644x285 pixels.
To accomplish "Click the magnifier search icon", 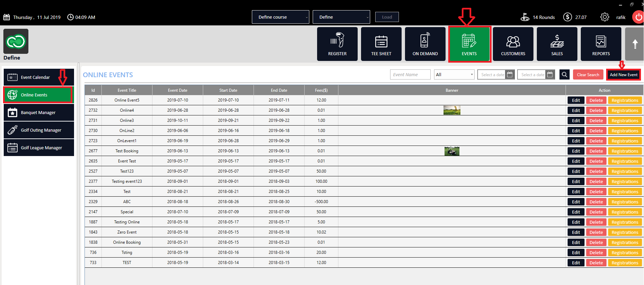I will tap(564, 74).
